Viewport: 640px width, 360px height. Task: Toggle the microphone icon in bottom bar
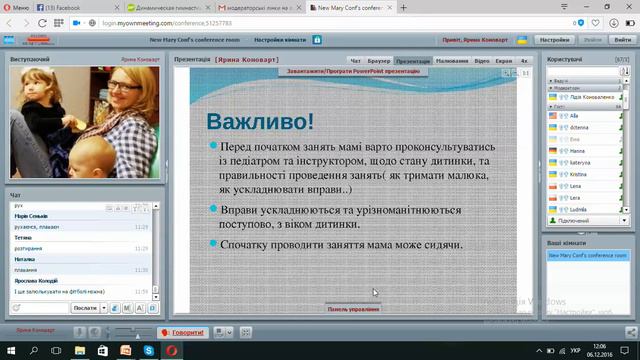pyautogui.click(x=80, y=333)
